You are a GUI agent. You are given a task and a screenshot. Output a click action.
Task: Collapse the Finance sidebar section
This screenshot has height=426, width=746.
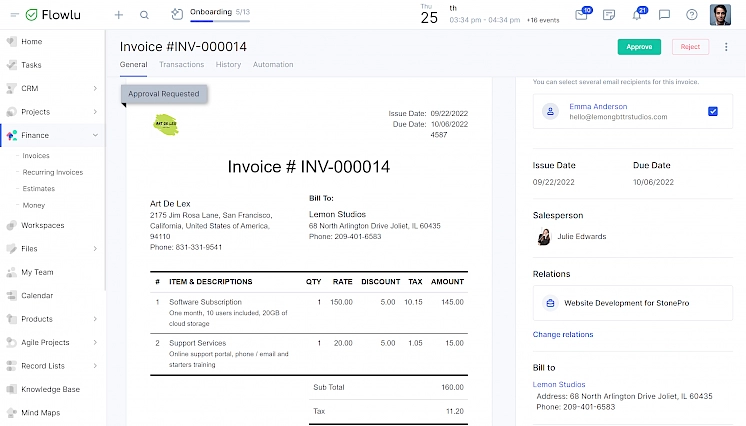coord(95,135)
